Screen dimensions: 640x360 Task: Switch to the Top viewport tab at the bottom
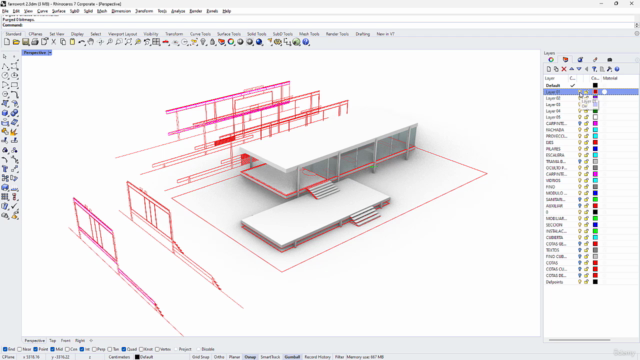pos(53,340)
